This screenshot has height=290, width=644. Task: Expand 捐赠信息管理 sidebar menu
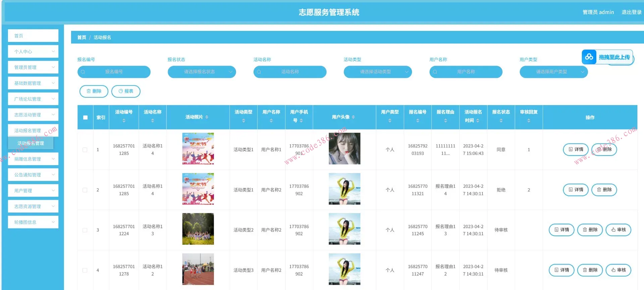33,159
